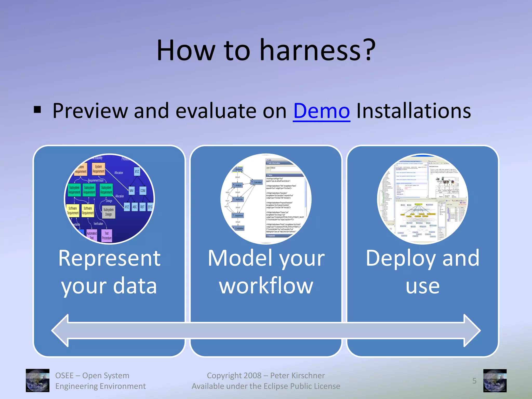Select the workflow diagram circular image

[x=266, y=199]
